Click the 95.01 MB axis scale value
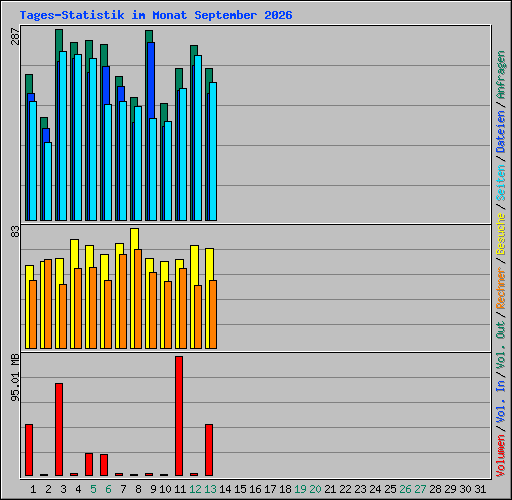The height and width of the screenshot is (500, 512). 15,378
